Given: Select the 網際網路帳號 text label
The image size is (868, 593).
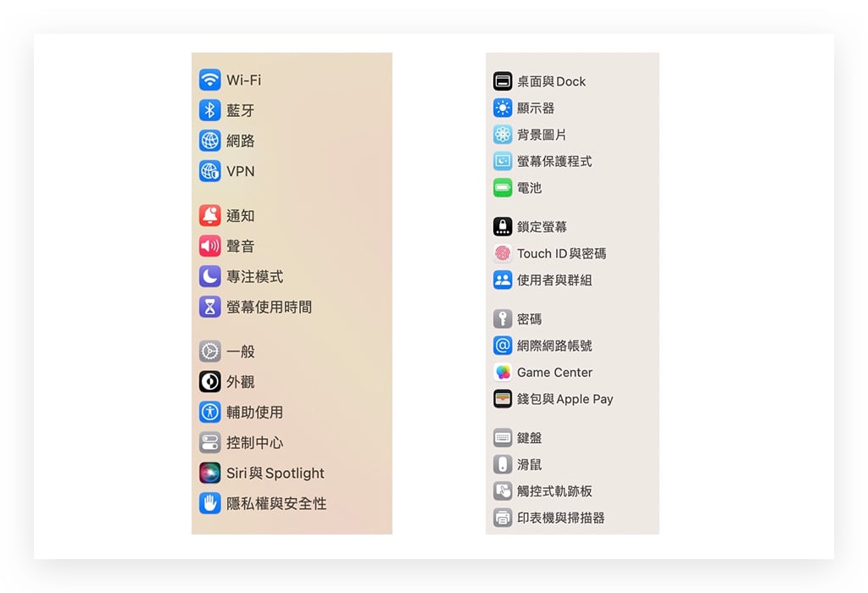Looking at the screenshot, I should click(554, 346).
